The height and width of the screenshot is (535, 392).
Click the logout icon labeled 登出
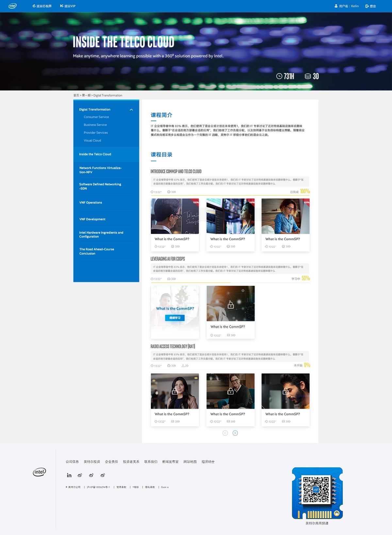(370, 6)
